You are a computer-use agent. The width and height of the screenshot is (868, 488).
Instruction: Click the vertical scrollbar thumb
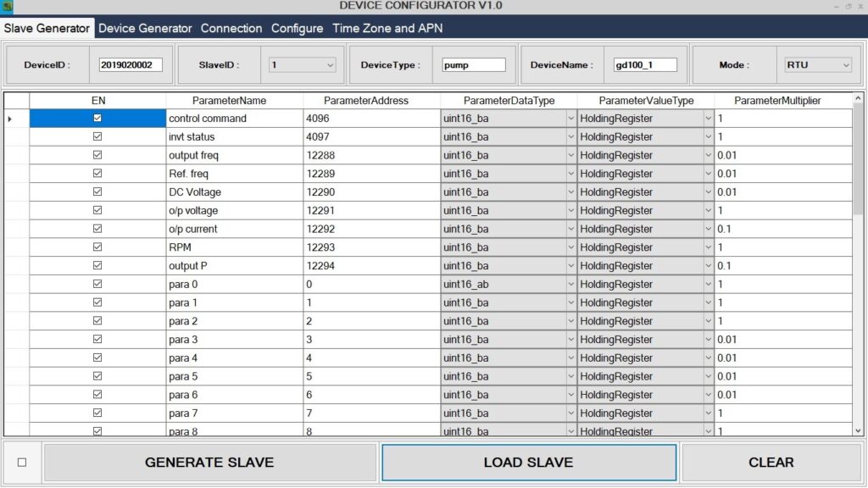point(858,158)
